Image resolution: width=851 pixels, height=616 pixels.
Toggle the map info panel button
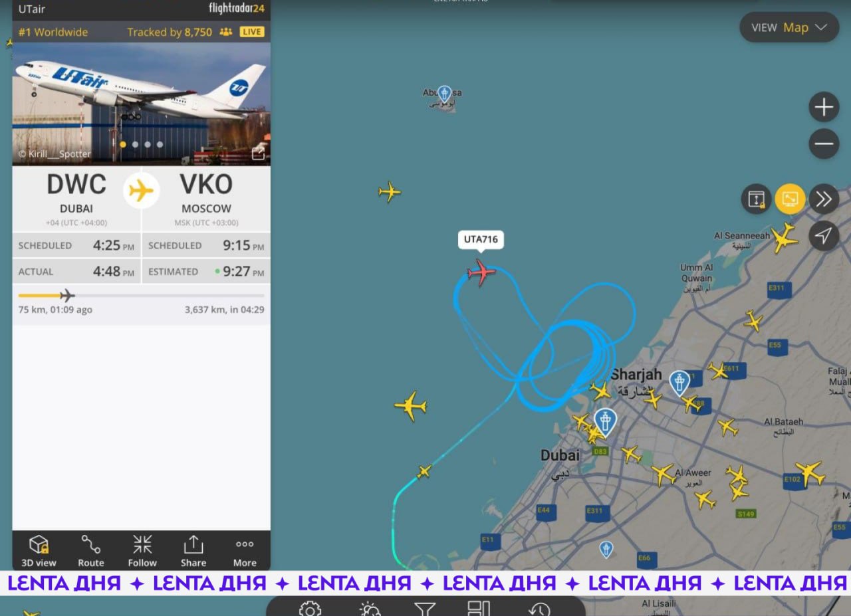pos(757,199)
